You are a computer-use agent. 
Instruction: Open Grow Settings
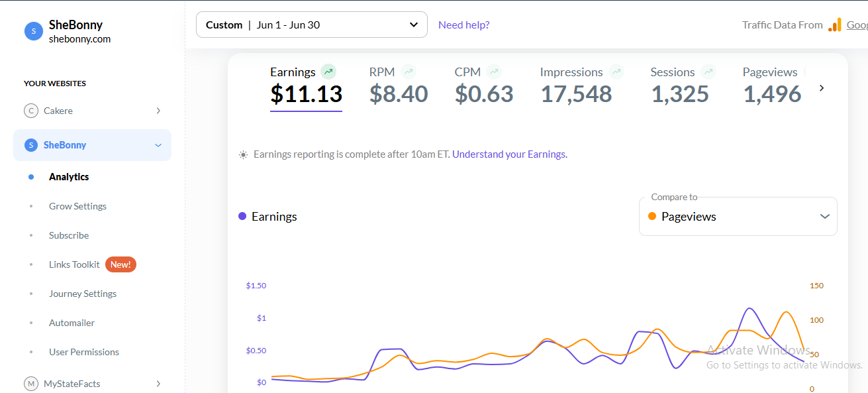[77, 206]
